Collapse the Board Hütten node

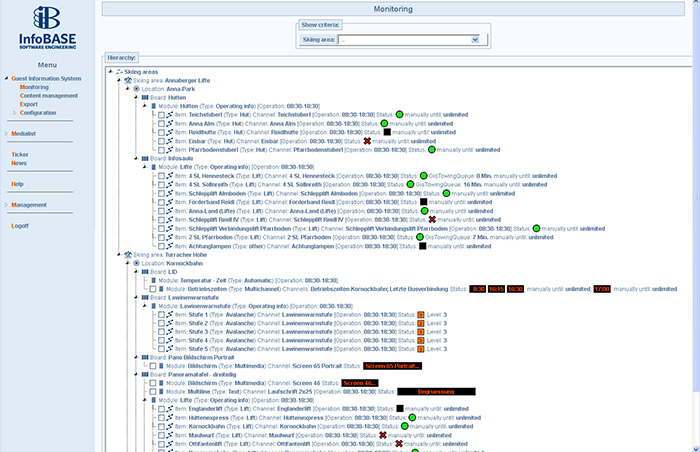[136, 97]
